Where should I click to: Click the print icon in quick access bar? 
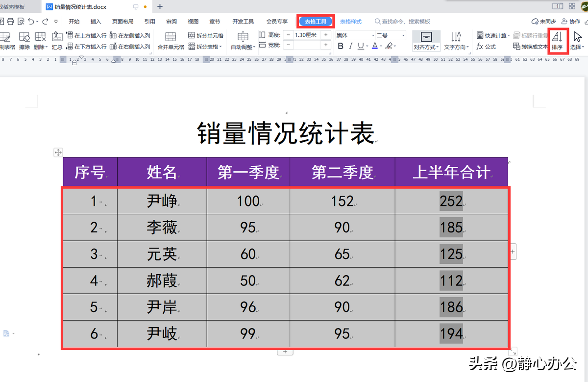10,22
